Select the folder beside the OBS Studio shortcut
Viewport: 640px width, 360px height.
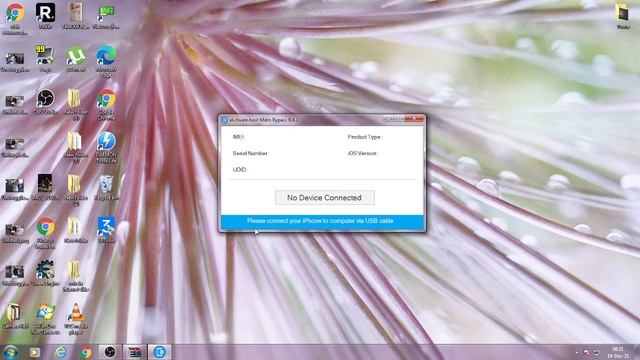76,105
